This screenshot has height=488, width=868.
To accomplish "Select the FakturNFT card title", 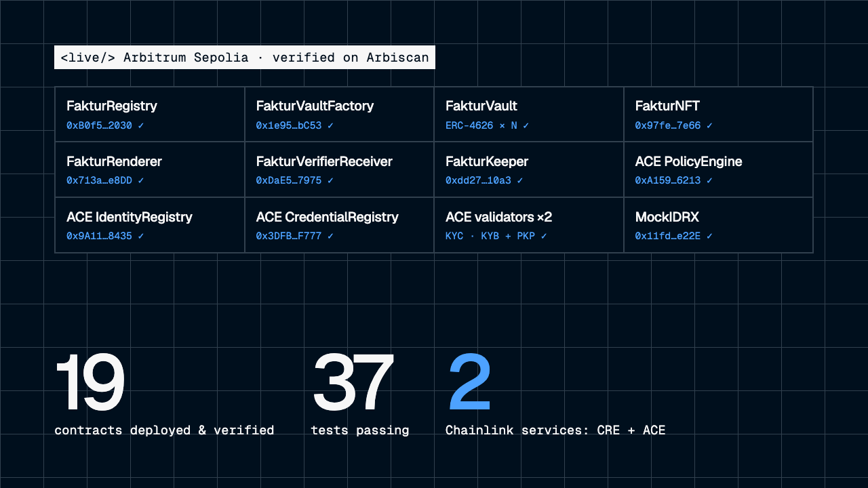I will pyautogui.click(x=667, y=106).
